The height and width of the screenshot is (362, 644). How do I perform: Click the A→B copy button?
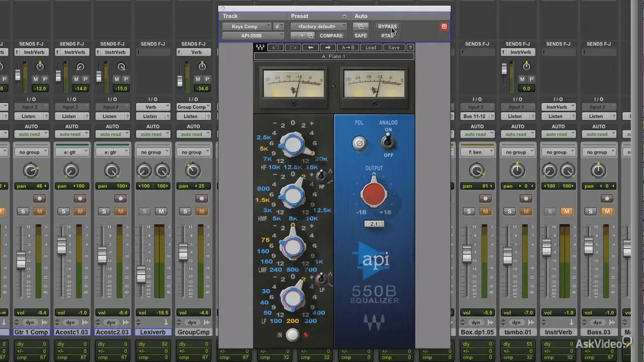(x=348, y=48)
